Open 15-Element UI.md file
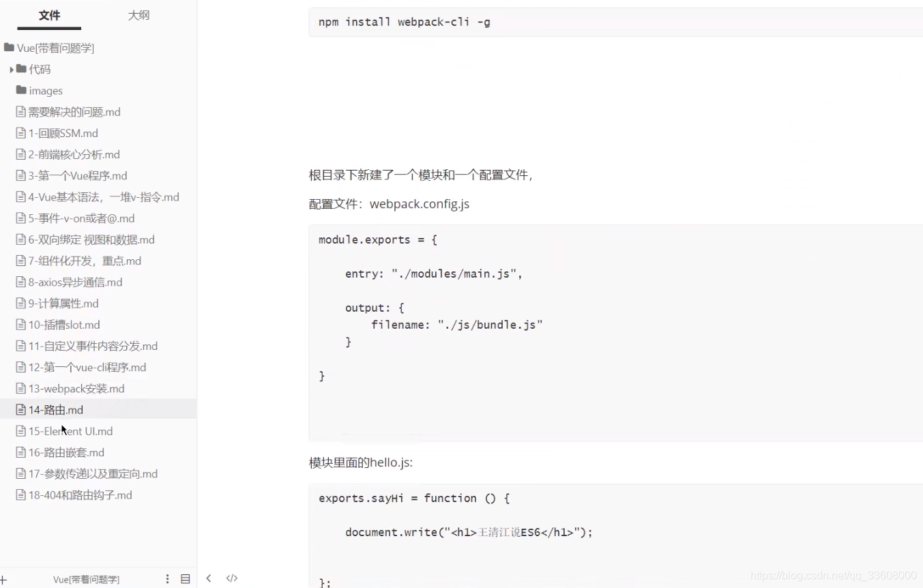Viewport: 923px width, 588px height. click(70, 431)
